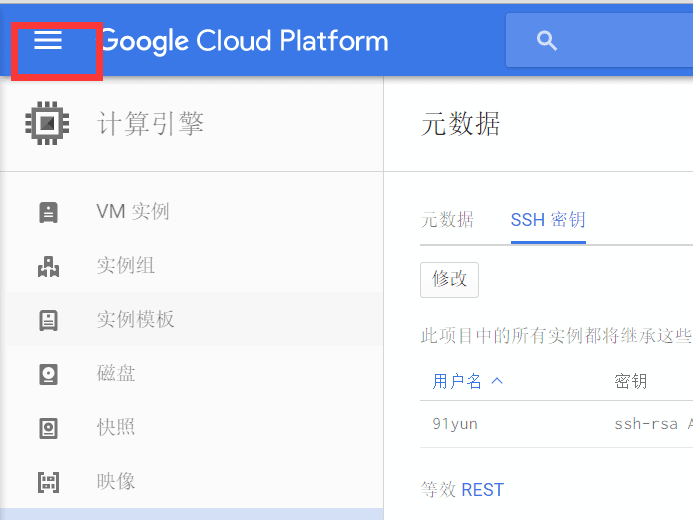Click the 元数据 page title
Screen dimensions: 693x520
tap(461, 123)
